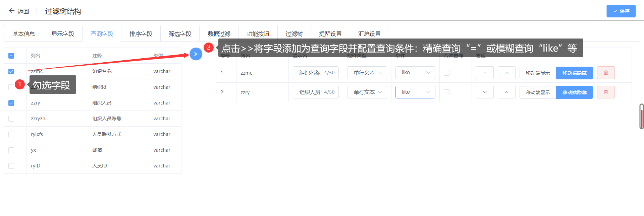This screenshot has width=644, height=216.
Task: Delete the zzry query field row
Action: (x=606, y=92)
